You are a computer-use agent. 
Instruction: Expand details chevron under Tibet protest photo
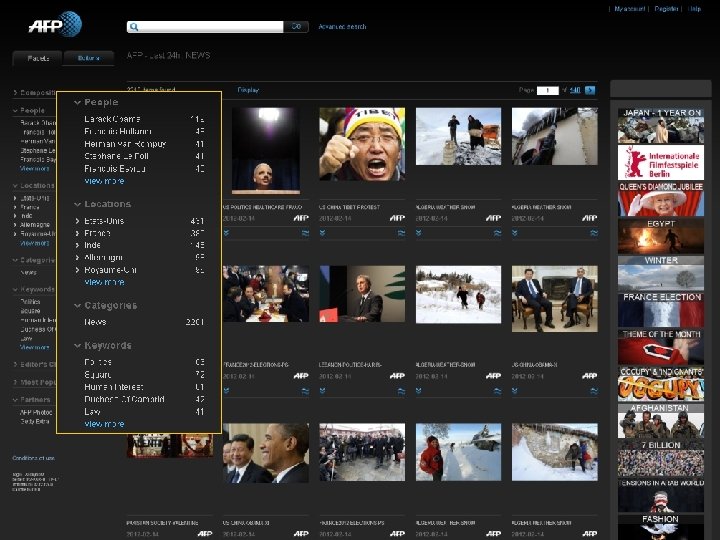(x=322, y=233)
